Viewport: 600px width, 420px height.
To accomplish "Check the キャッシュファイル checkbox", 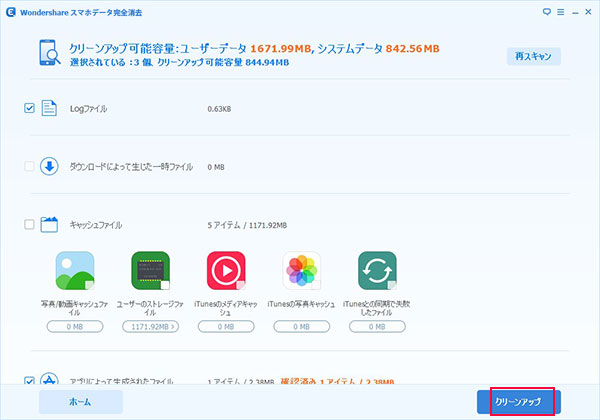I will coord(29,224).
